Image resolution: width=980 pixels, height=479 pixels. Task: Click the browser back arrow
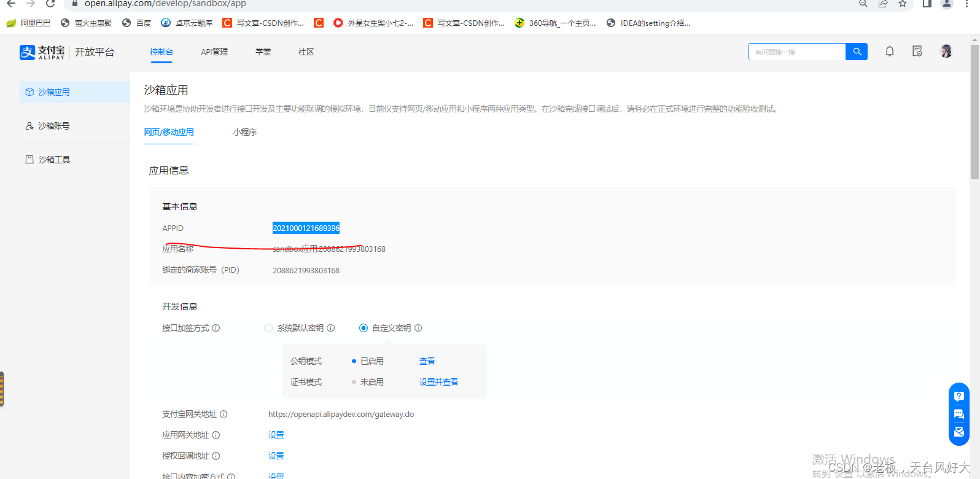(11, 4)
